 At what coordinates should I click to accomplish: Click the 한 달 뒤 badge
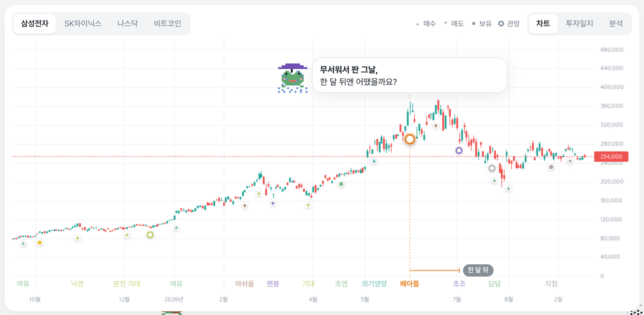(x=478, y=270)
